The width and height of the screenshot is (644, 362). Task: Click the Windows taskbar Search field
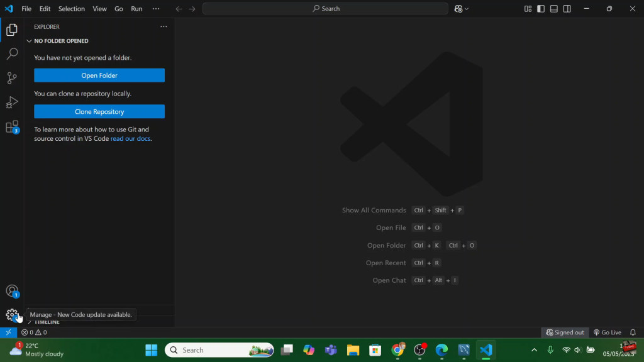pos(219,350)
